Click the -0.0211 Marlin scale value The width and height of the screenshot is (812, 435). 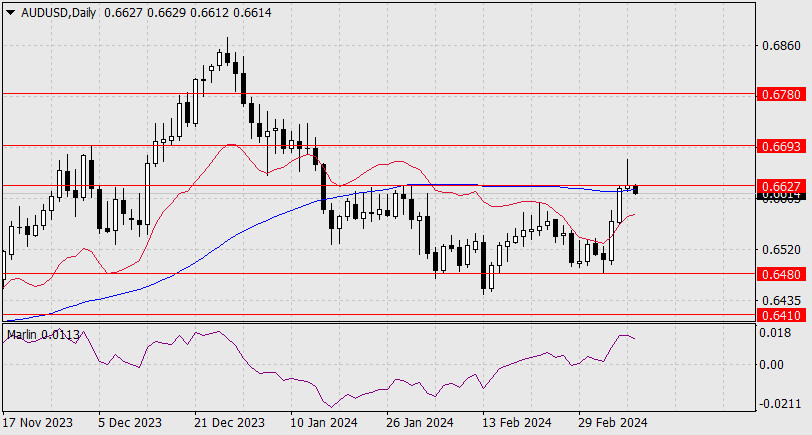pos(781,403)
